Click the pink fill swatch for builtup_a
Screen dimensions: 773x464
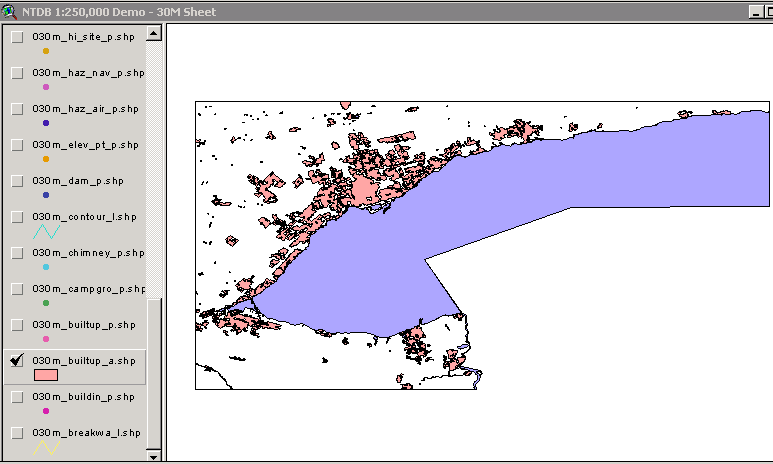pyautogui.click(x=46, y=375)
